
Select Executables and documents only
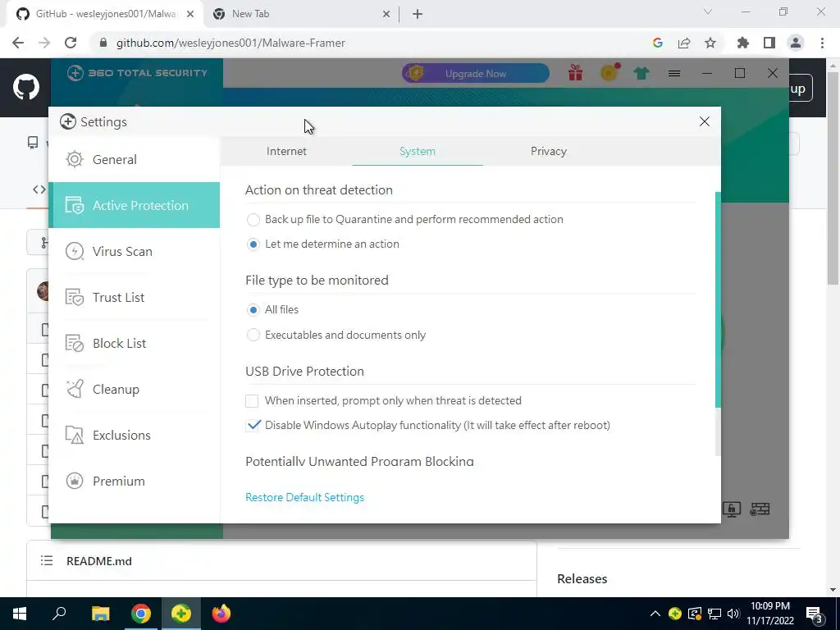tap(253, 336)
